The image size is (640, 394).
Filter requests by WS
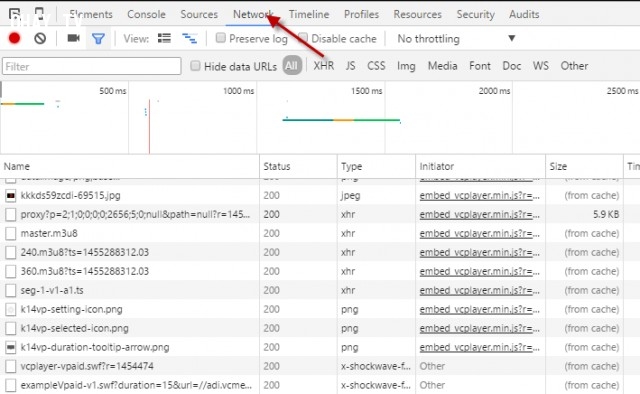point(541,66)
